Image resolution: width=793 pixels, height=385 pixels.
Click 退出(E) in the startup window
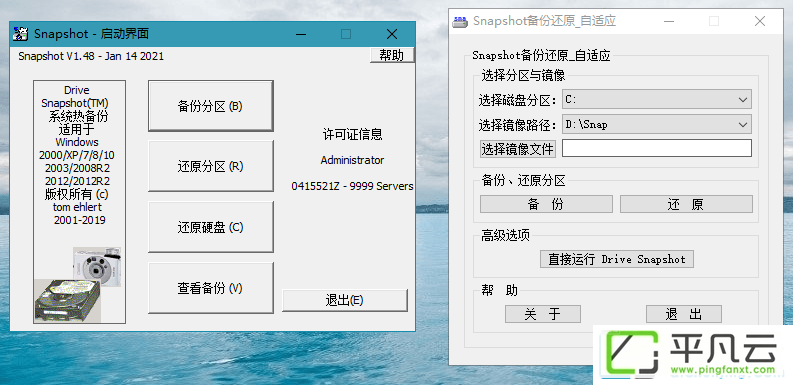pos(344,301)
